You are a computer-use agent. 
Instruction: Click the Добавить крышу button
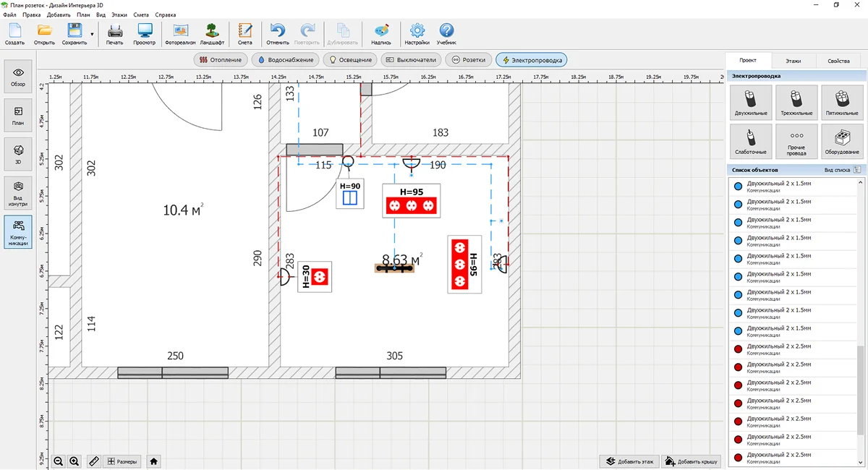coord(690,461)
